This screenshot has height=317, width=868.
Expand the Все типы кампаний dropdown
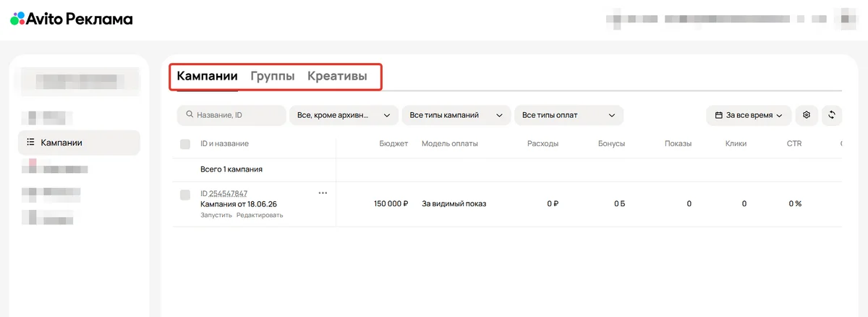coord(456,115)
